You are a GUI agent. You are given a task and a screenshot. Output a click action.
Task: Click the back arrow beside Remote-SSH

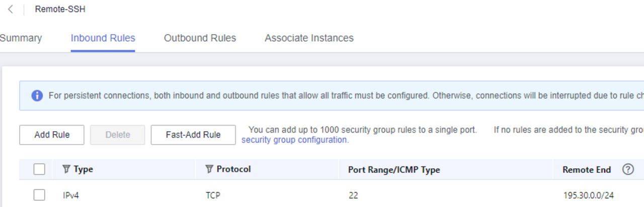[11, 10]
